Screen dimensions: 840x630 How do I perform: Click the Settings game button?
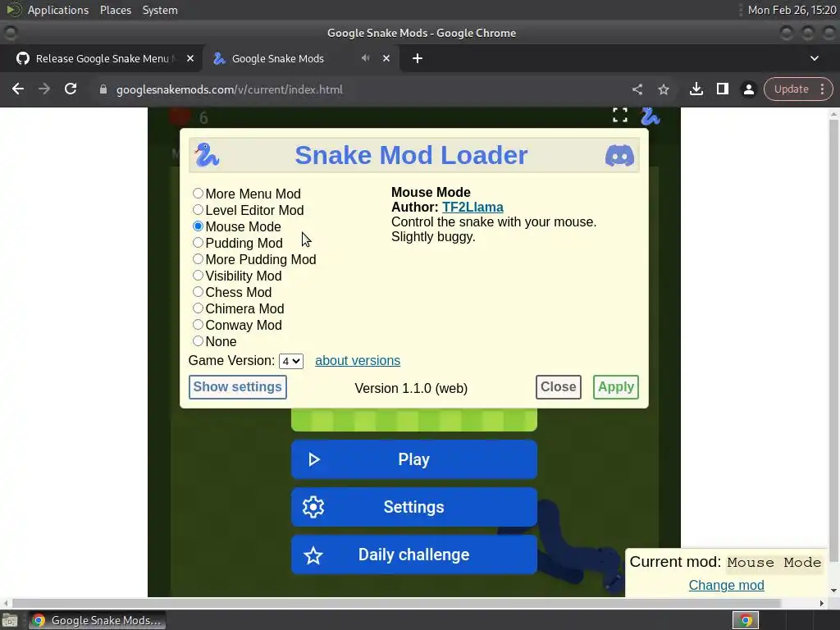pos(414,507)
